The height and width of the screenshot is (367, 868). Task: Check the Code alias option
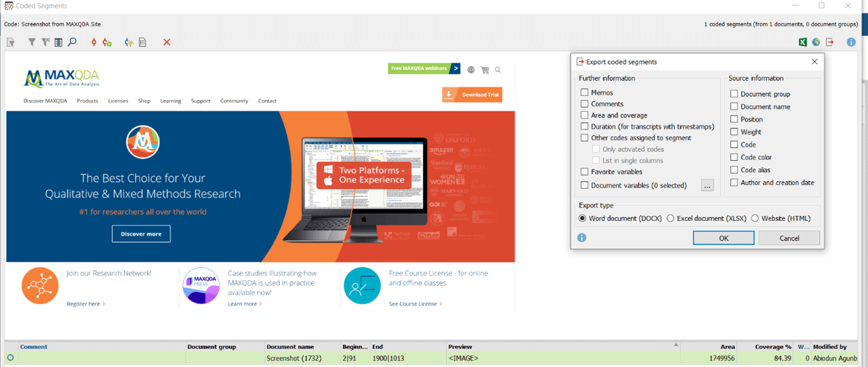coord(734,170)
